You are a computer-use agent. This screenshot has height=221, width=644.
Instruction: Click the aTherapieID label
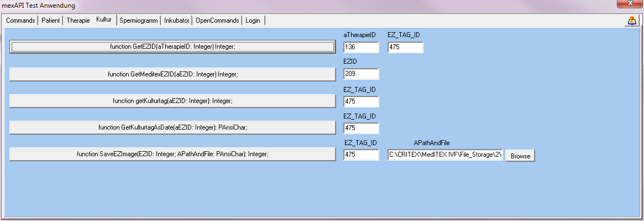point(360,35)
